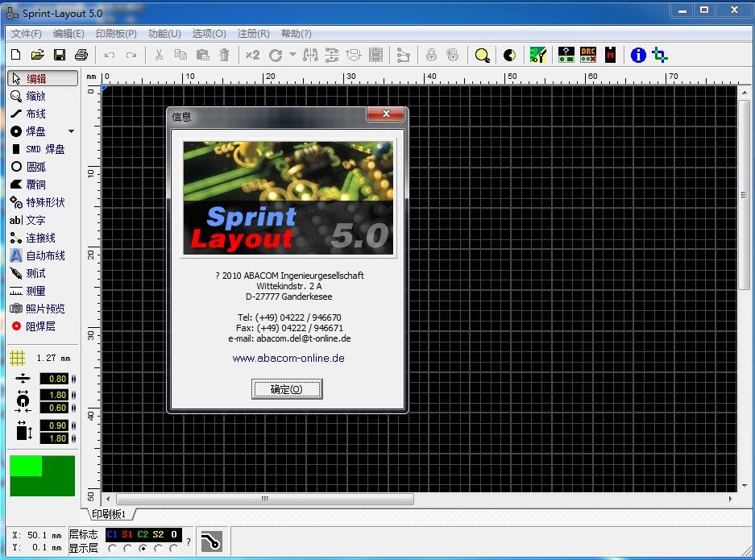Open a file with the folder icon
Viewport: 755px width, 560px height.
[38, 55]
